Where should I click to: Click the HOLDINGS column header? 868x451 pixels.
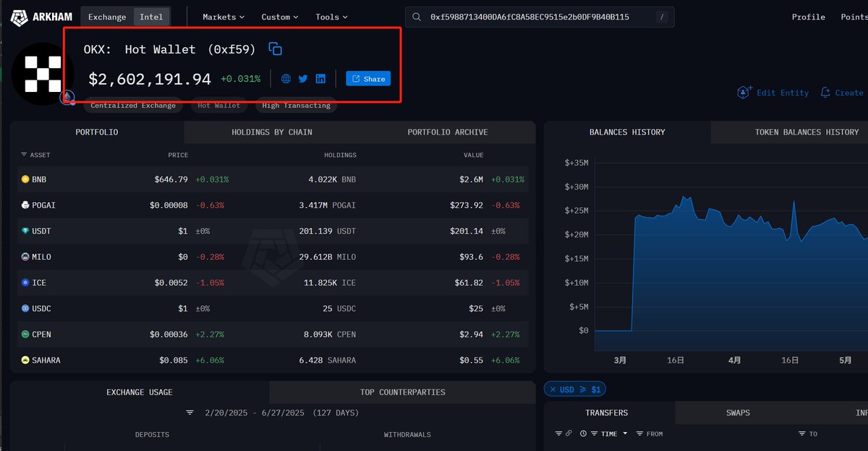pyautogui.click(x=340, y=155)
